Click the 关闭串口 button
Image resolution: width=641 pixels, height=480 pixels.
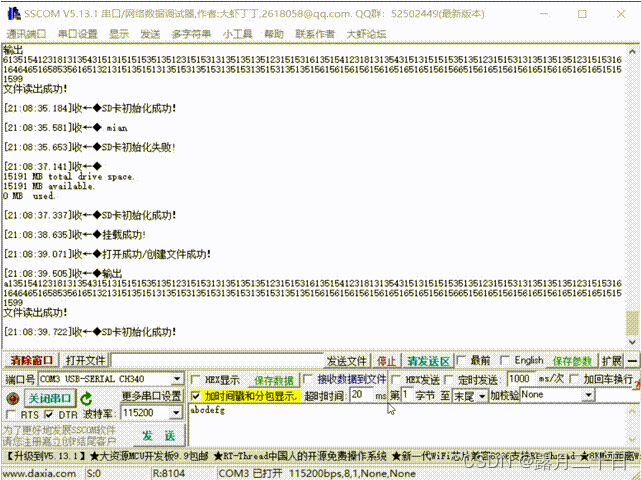pos(50,398)
